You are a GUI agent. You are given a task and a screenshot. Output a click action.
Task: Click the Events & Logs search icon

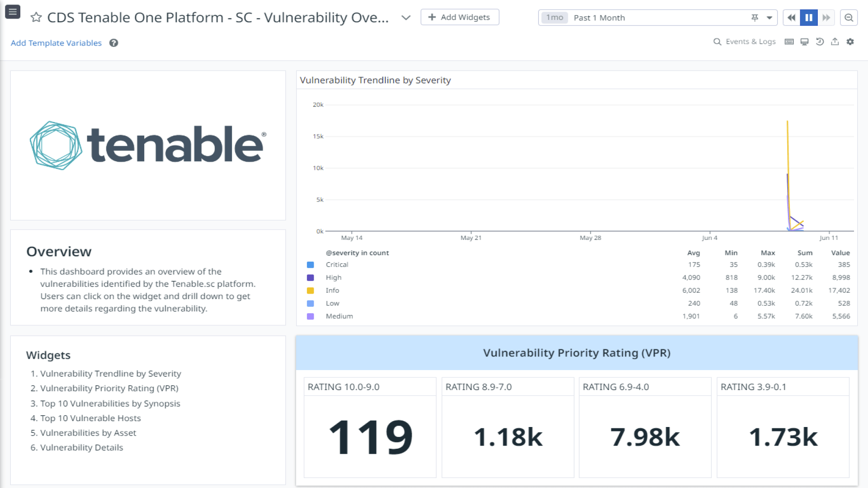point(717,42)
